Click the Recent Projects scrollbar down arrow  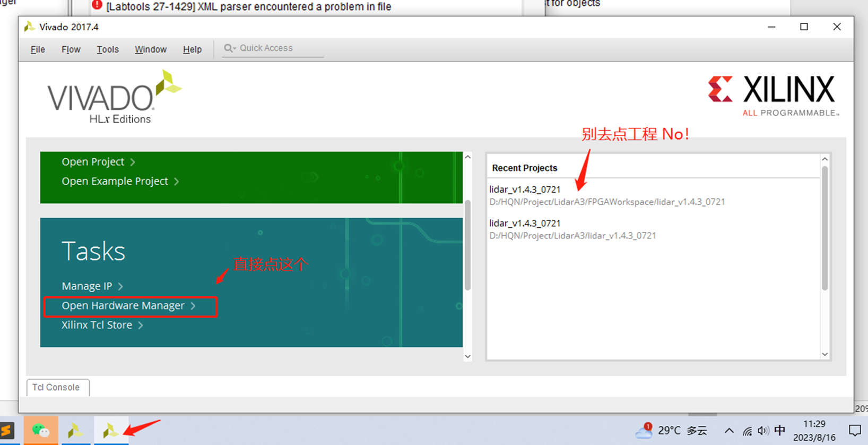point(824,354)
